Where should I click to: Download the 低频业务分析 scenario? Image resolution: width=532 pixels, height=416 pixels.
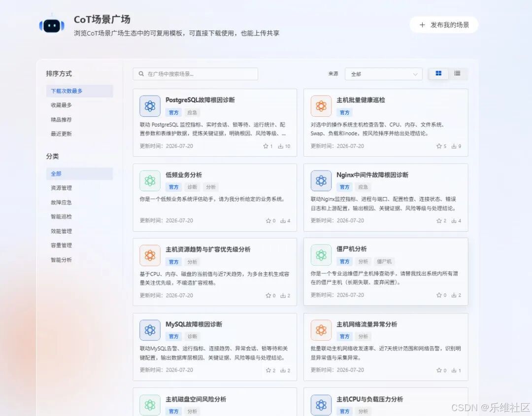point(283,221)
